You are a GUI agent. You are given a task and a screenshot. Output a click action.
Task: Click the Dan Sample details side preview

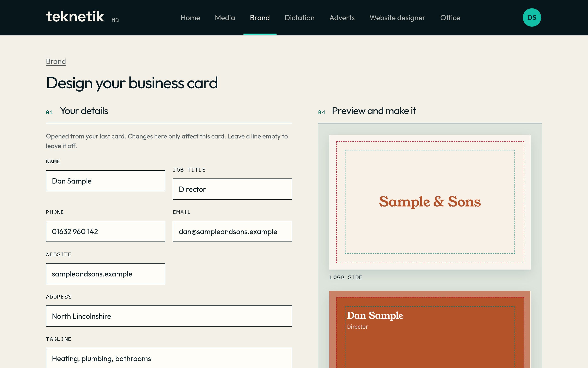point(430,329)
